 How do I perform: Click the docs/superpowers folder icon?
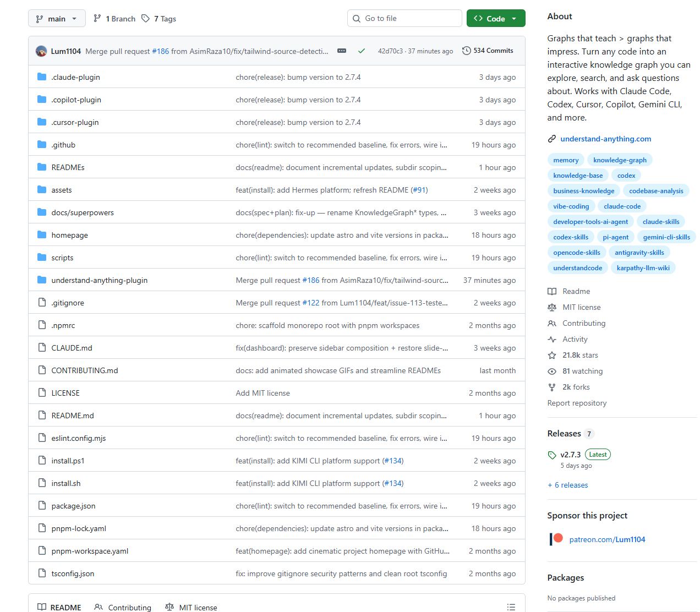click(42, 212)
